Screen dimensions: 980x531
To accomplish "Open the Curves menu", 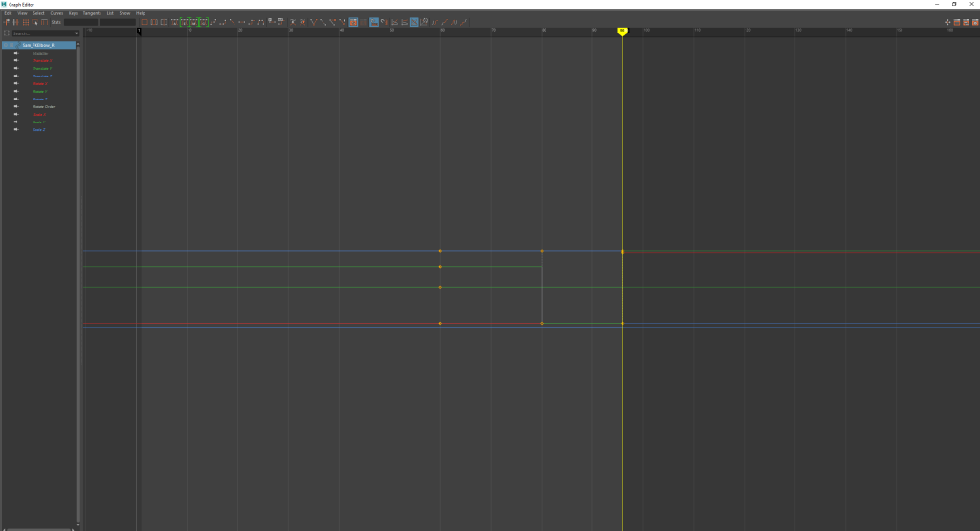I will click(56, 13).
